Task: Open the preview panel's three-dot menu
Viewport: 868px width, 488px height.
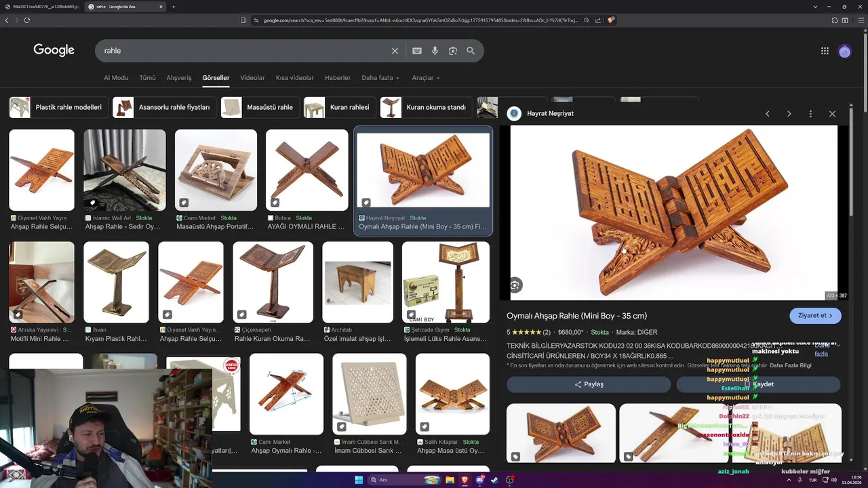Action: click(x=810, y=114)
